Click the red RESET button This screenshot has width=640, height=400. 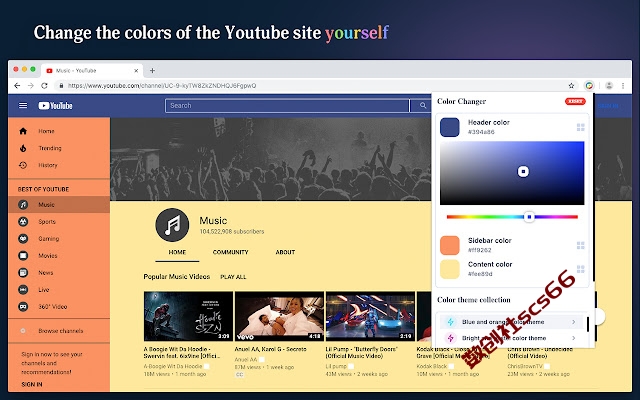(575, 101)
